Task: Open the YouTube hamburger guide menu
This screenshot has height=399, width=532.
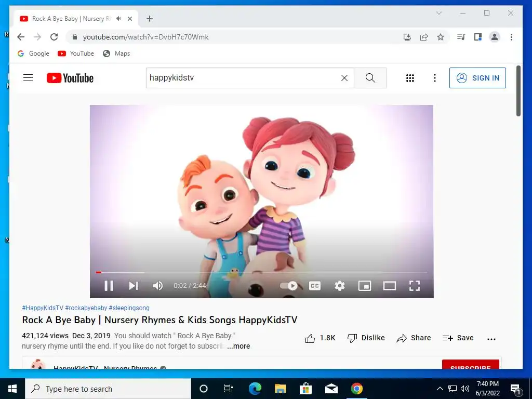Action: [x=28, y=78]
